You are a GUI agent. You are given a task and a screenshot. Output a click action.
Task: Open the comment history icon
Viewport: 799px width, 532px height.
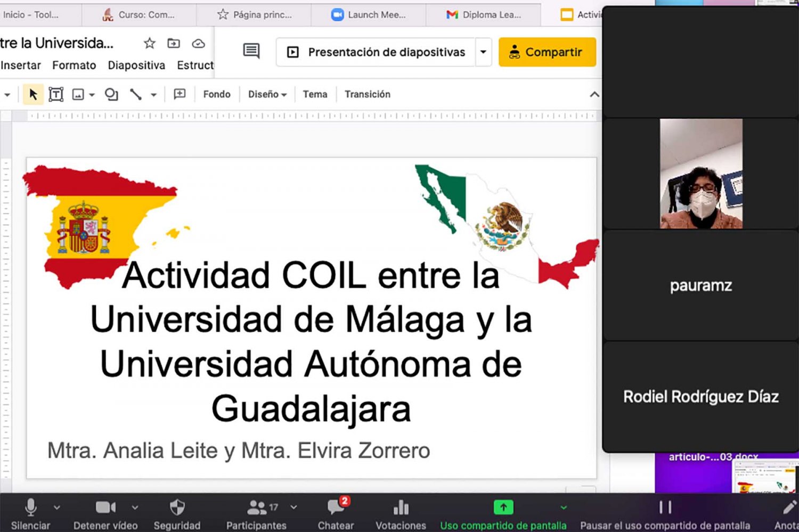[251, 51]
